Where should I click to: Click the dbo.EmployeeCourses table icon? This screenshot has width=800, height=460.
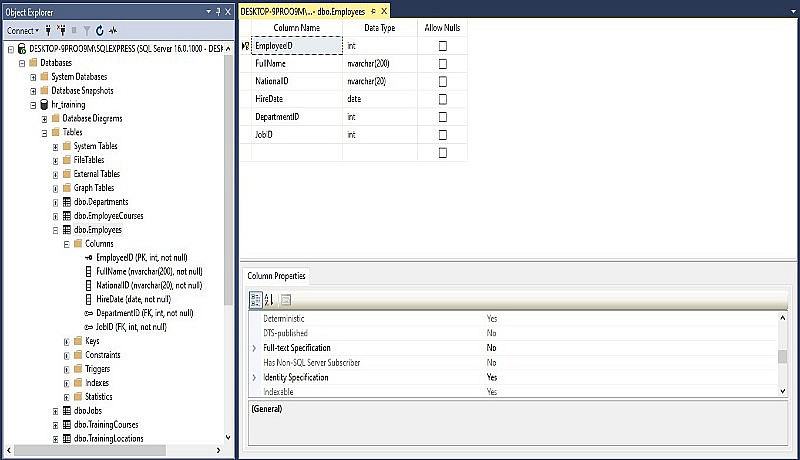tap(67, 216)
